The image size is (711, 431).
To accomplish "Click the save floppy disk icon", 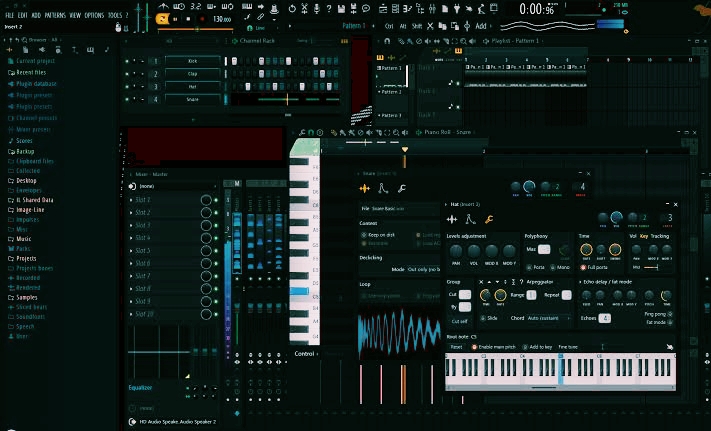I will 341,8.
